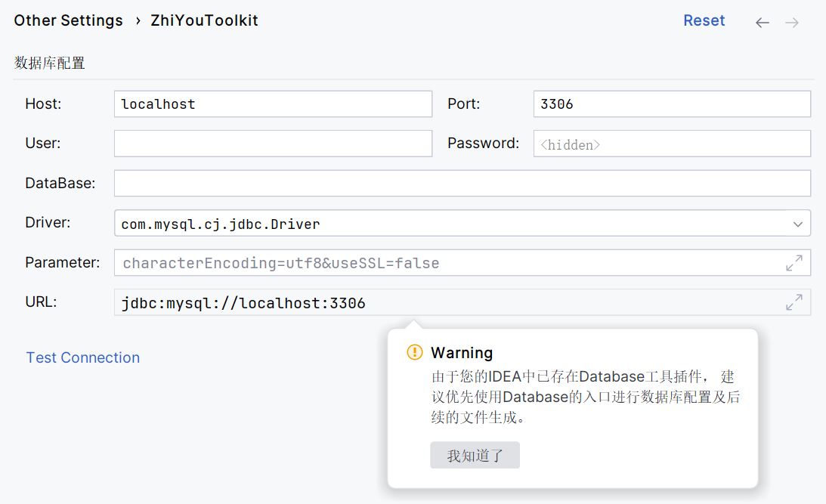
Task: Click the forward navigation arrow
Action: (x=791, y=23)
